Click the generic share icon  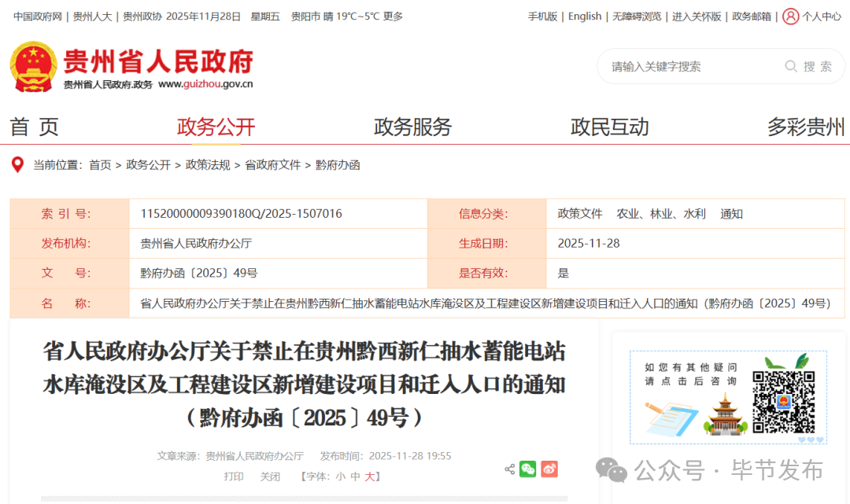pos(509,469)
